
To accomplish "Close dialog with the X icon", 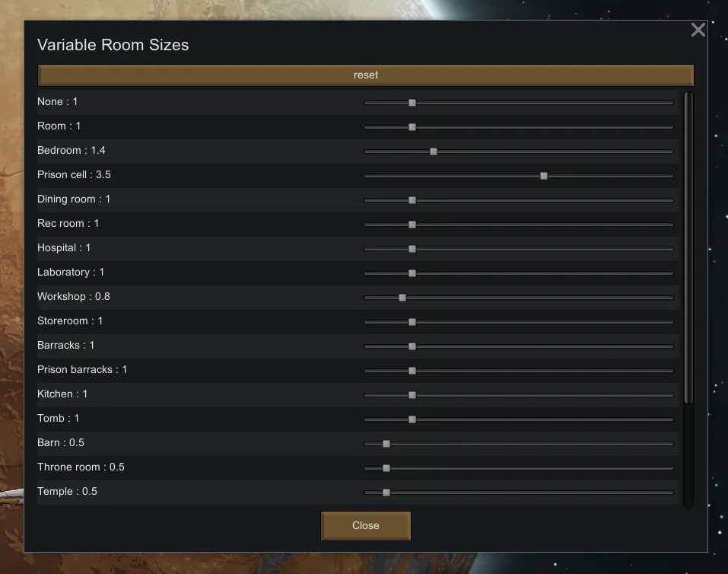I will click(x=698, y=30).
